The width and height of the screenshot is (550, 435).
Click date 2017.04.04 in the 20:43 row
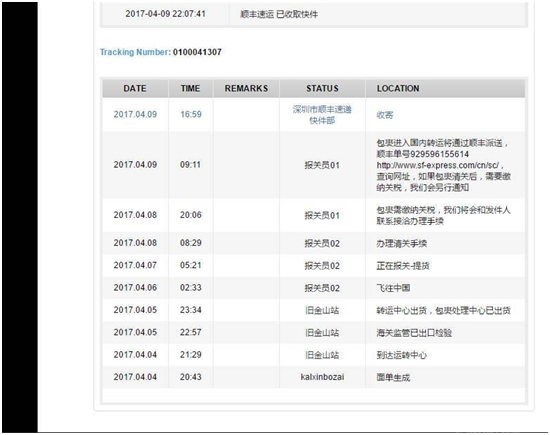(x=135, y=377)
